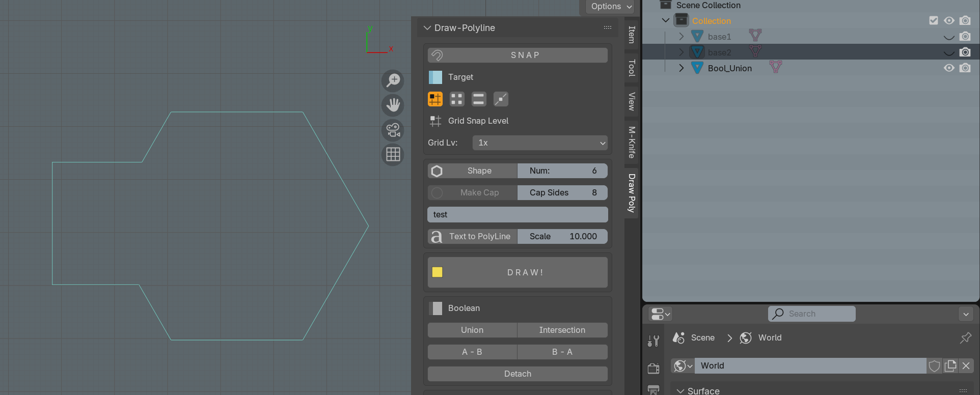The width and height of the screenshot is (980, 395).
Task: Show base2 in viewport
Action: pos(949,52)
